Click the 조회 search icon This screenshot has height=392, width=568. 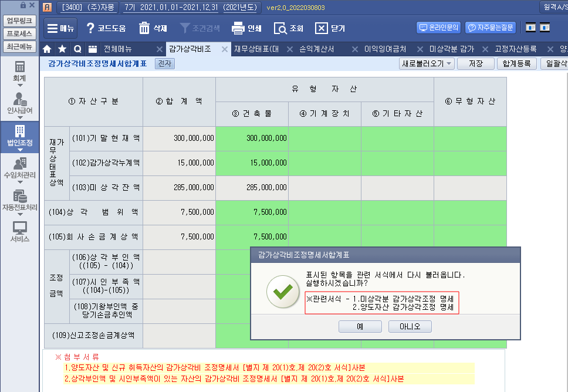280,28
